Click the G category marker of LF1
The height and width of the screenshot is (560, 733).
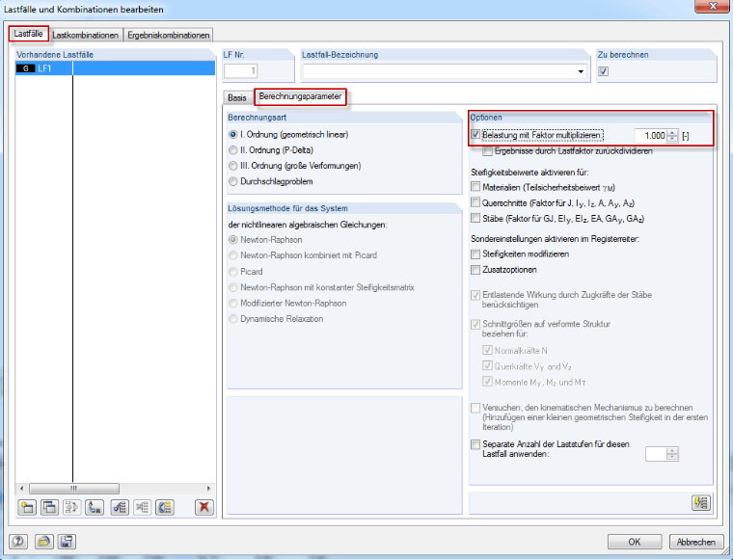[x=26, y=68]
